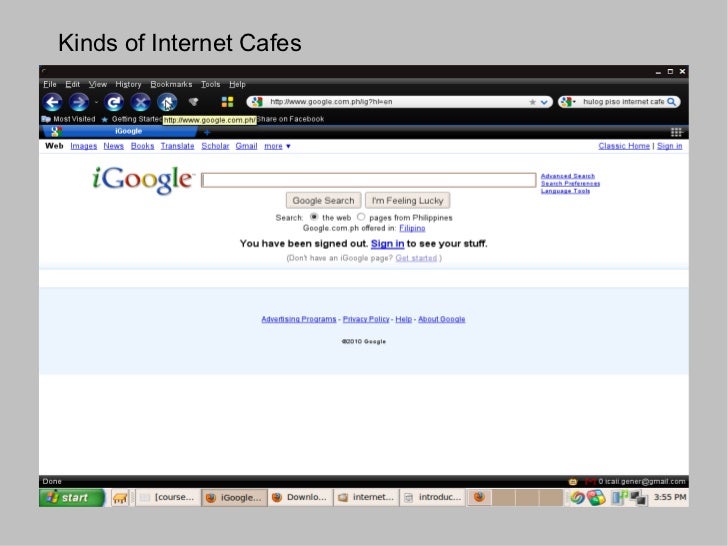Open the Images link
The width and height of the screenshot is (728, 546).
pyautogui.click(x=84, y=146)
